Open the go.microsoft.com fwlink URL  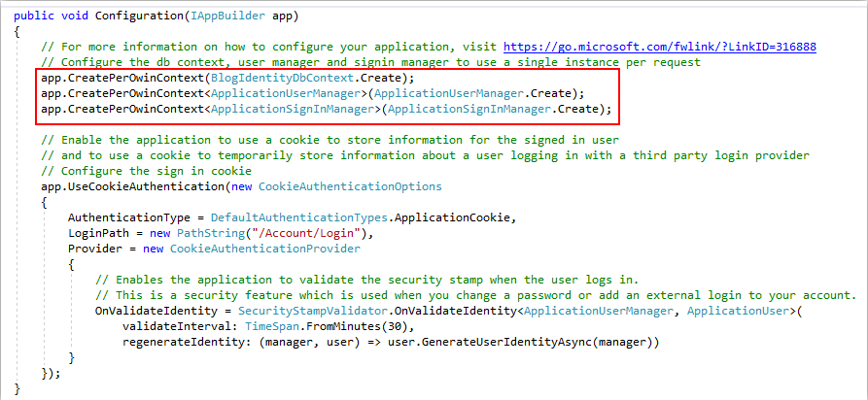point(660,47)
